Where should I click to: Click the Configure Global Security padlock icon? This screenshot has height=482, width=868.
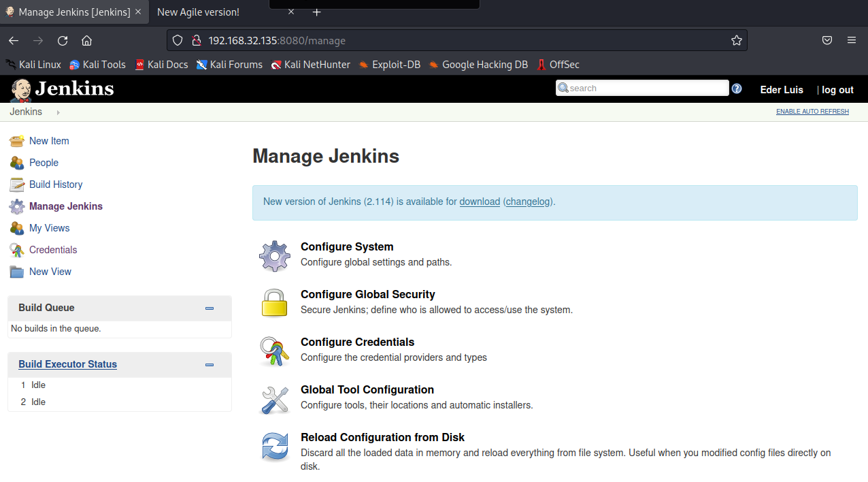275,303
